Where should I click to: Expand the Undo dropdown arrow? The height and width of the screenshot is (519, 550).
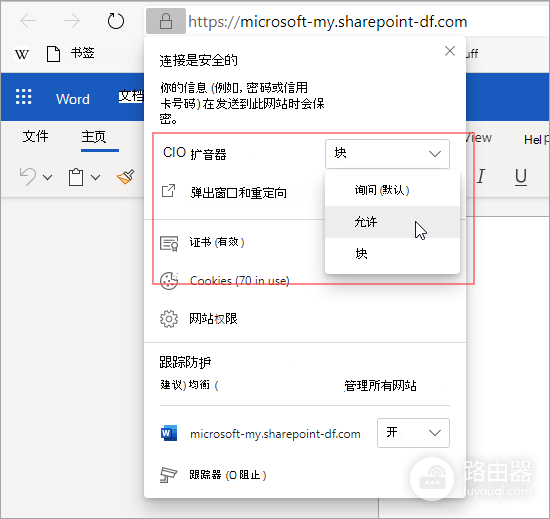coord(48,177)
